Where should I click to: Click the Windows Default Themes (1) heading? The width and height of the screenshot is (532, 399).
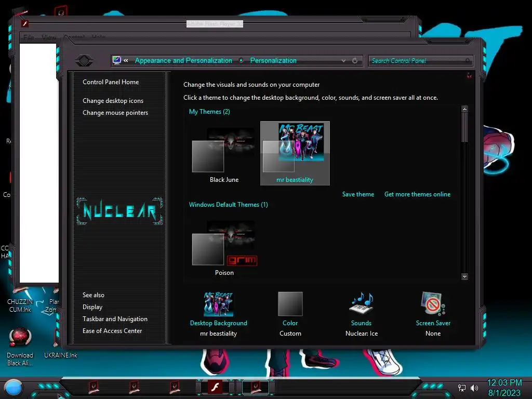tap(229, 205)
